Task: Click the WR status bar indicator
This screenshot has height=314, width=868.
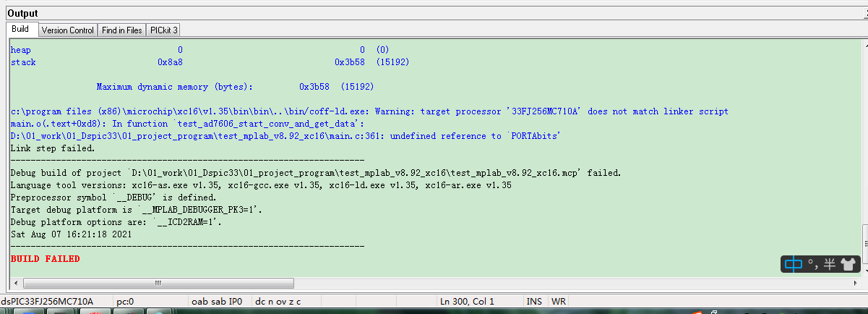Action: pyautogui.click(x=559, y=301)
